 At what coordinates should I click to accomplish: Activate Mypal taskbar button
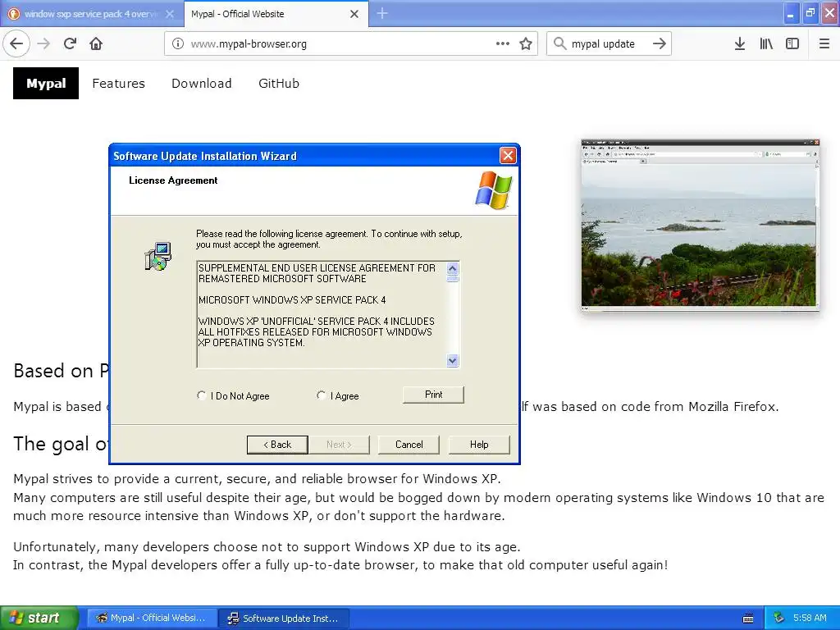[x=152, y=619]
